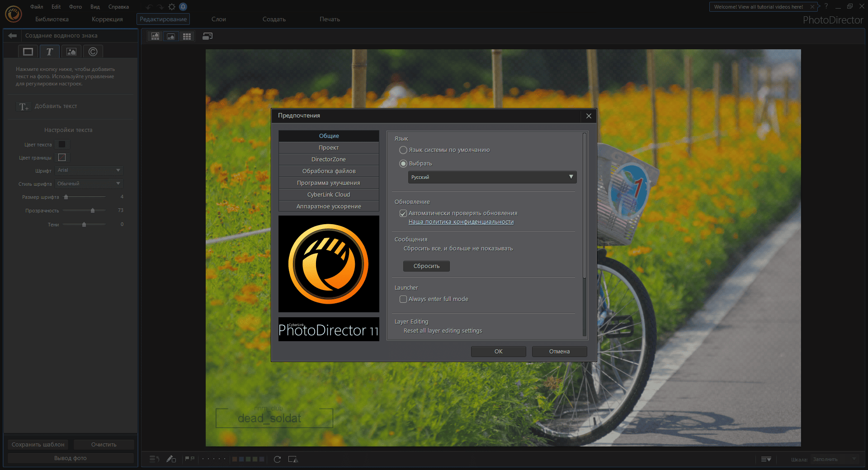The height and width of the screenshot is (470, 868).
Task: Select the image watermark tab icon
Action: point(71,52)
